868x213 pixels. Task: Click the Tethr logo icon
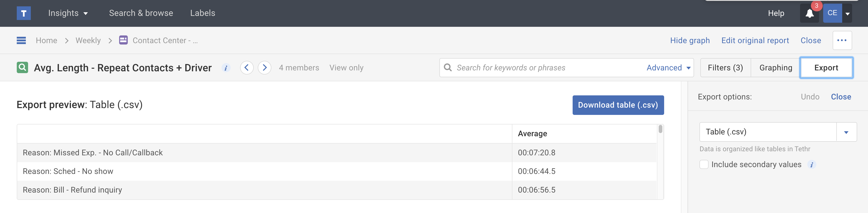24,13
